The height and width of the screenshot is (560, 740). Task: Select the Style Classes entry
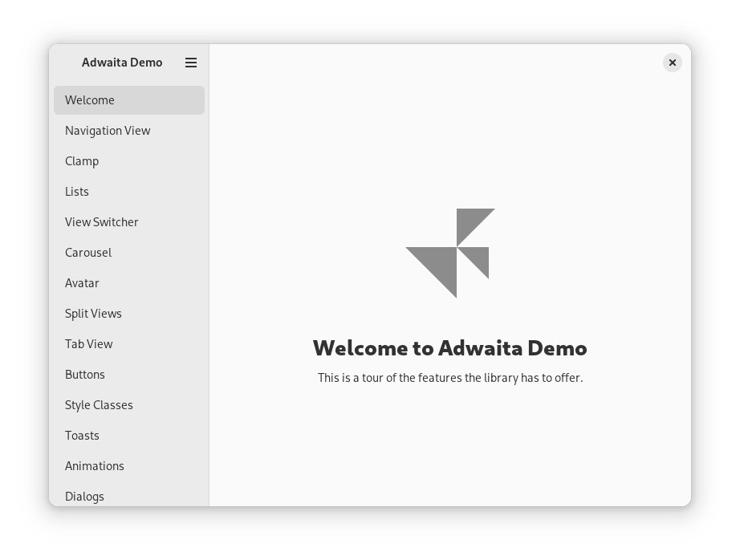(x=128, y=405)
